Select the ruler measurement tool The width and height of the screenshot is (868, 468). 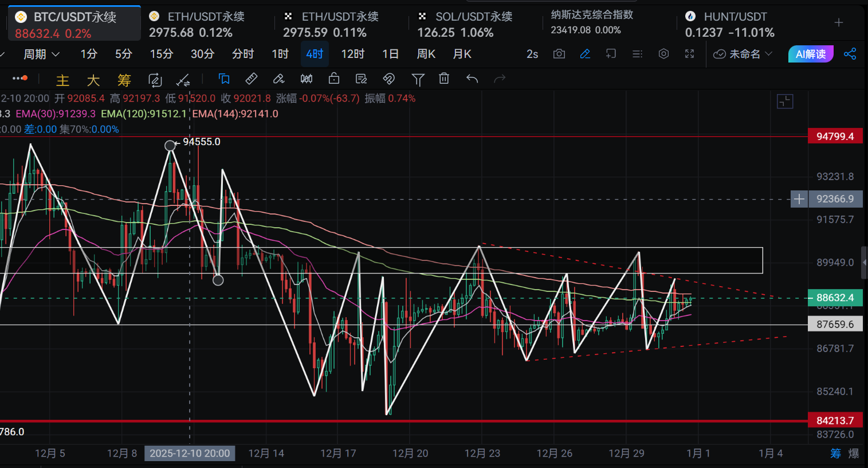(x=251, y=79)
